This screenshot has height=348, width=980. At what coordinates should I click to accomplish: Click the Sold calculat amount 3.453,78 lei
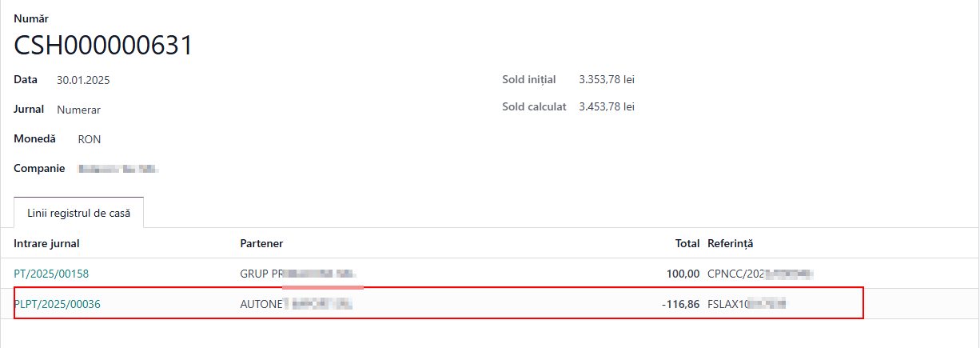[x=607, y=106]
